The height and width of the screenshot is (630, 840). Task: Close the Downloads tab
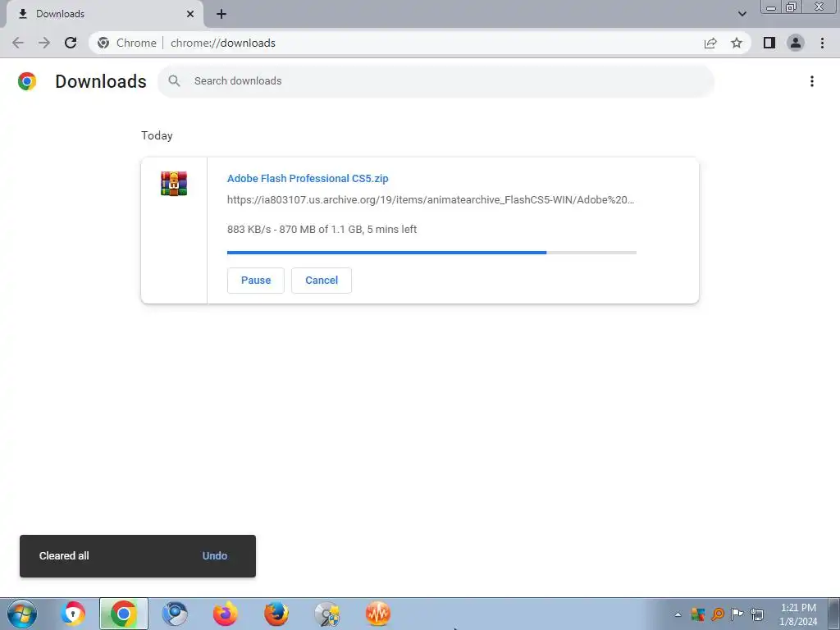pyautogui.click(x=190, y=14)
